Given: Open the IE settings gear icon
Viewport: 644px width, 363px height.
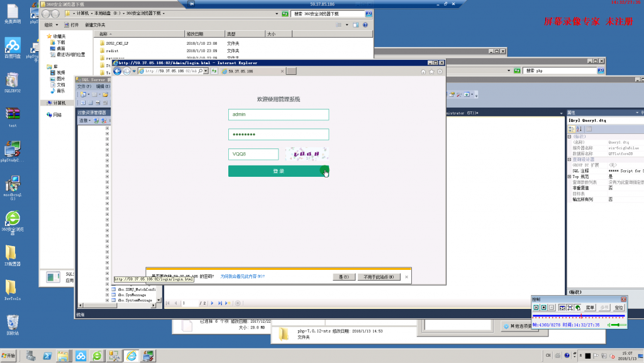Looking at the screenshot, I should click(440, 72).
